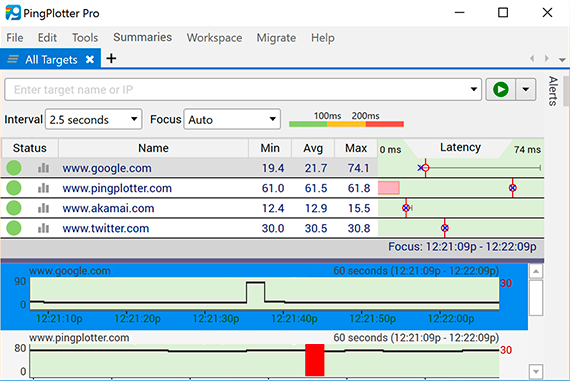The image size is (570, 381).
Task: Click the PingPlotter Pro app icon
Action: click(x=13, y=13)
